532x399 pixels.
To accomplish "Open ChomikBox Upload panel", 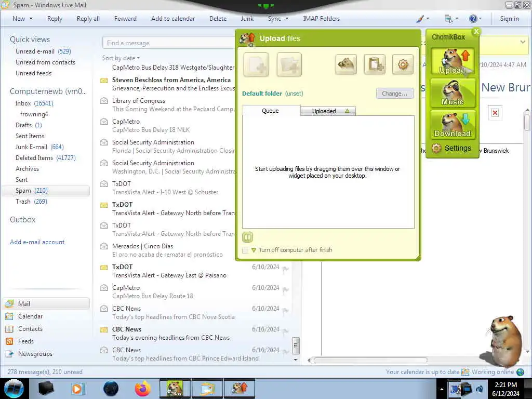I will pos(453,61).
